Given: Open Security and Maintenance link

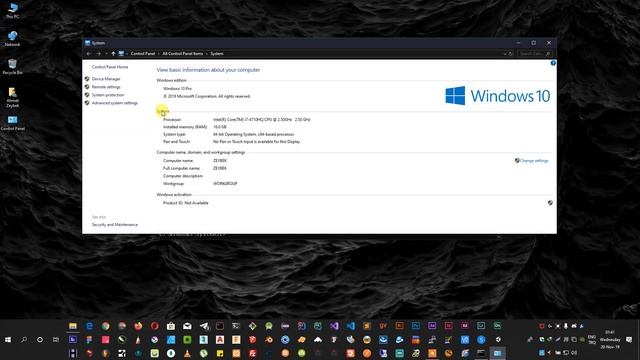Looking at the screenshot, I should point(115,224).
